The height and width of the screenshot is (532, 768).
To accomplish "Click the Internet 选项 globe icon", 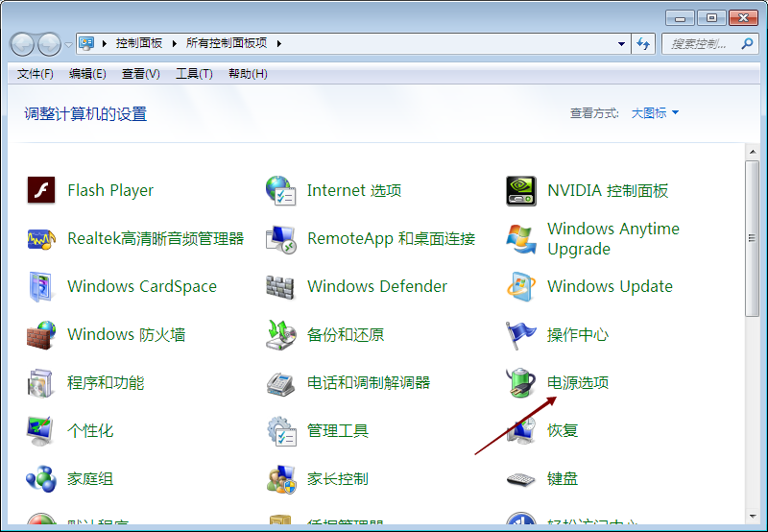I will point(280,190).
